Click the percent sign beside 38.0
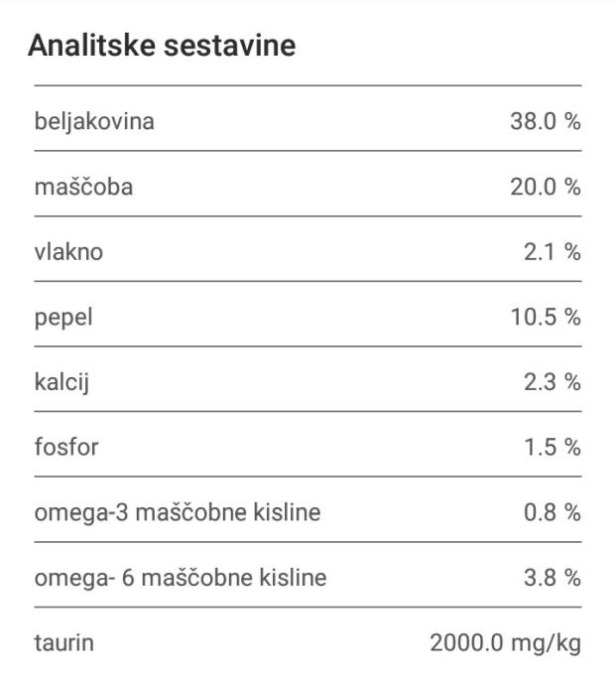Image resolution: width=616 pixels, height=685 pixels. pos(572,121)
